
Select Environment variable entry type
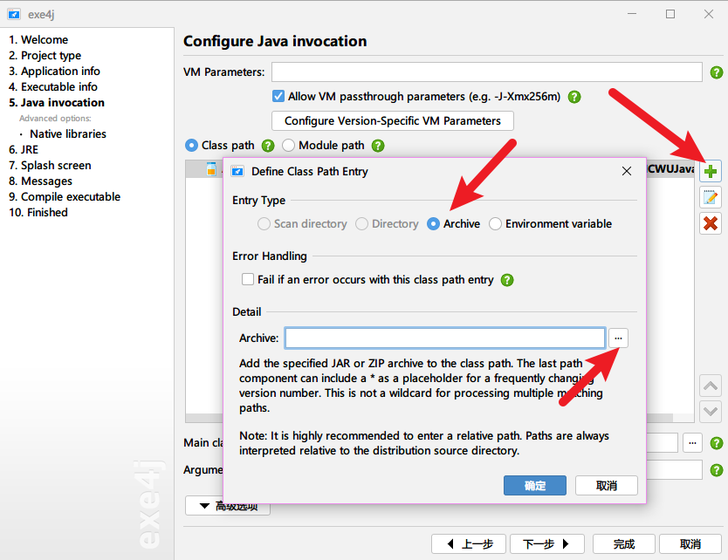click(x=496, y=224)
